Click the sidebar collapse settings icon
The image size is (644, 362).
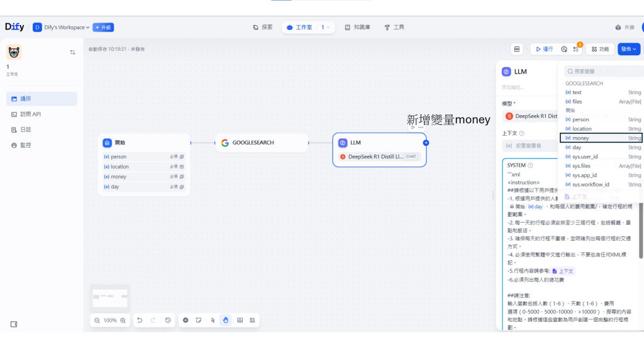click(73, 52)
